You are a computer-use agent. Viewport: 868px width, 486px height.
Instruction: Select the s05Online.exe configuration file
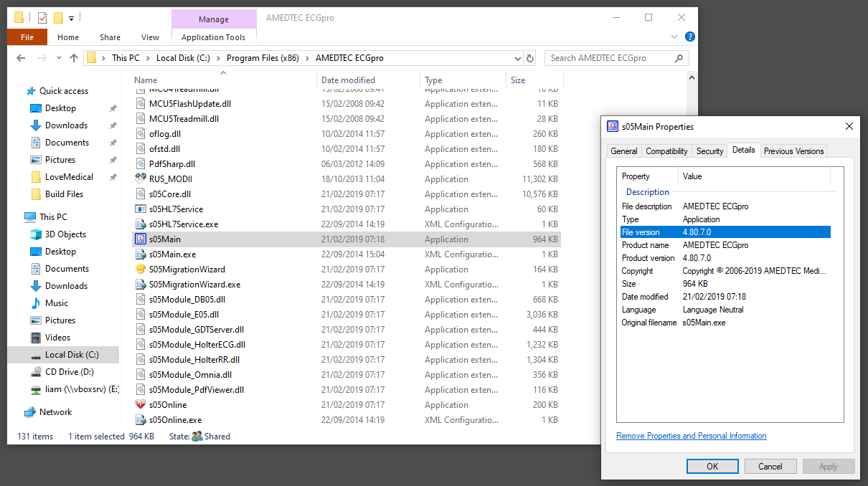pos(175,420)
